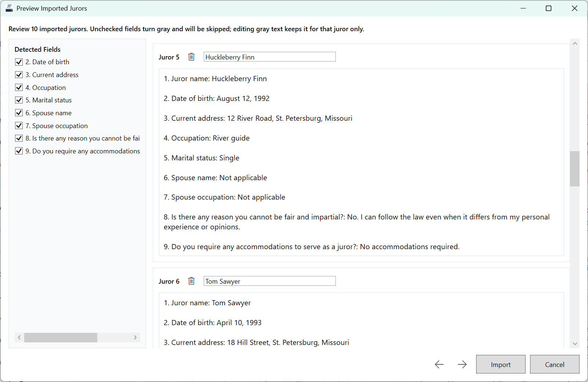Click the app icon in the title bar
The height and width of the screenshot is (382, 588).
coord(9,8)
